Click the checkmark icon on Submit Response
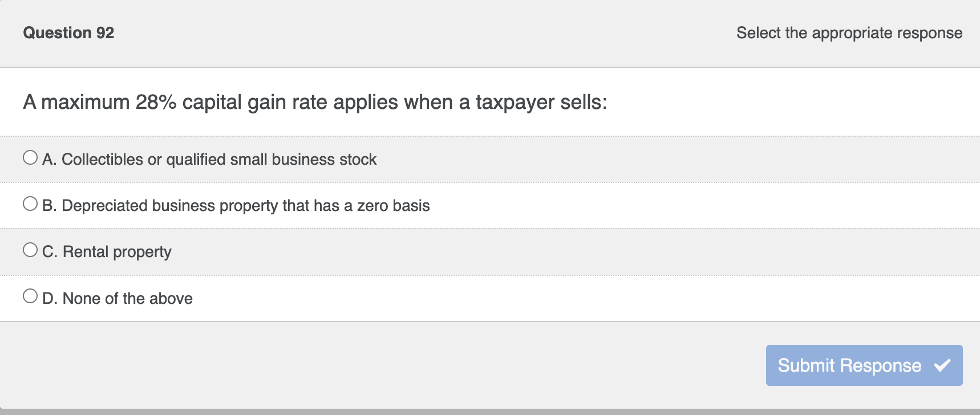This screenshot has height=415, width=980. [942, 364]
